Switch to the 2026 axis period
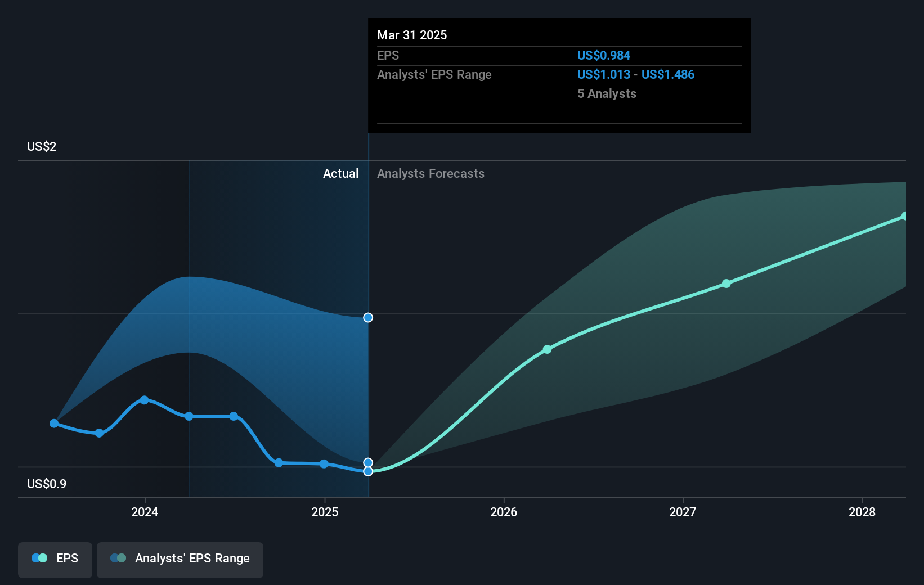 point(504,512)
